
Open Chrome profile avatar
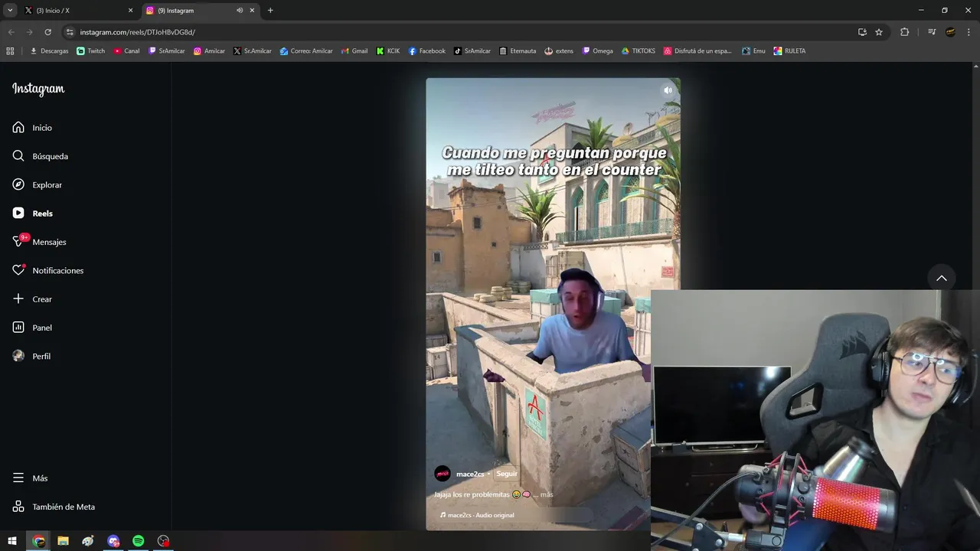(x=950, y=32)
